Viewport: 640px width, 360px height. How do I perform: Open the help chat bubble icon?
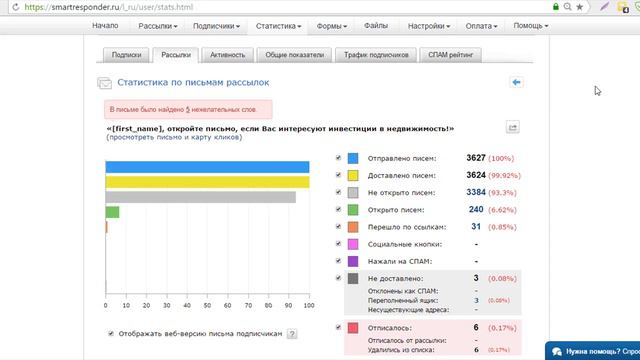tap(557, 351)
